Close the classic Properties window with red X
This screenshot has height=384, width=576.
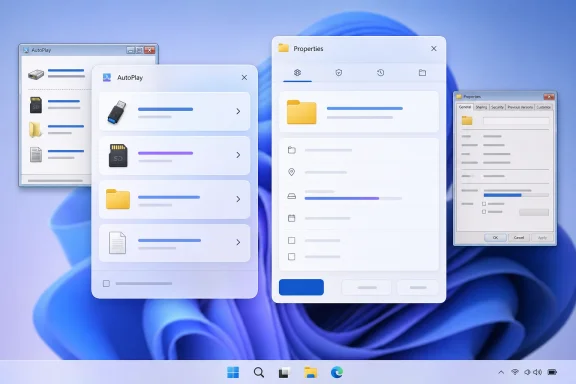point(549,97)
